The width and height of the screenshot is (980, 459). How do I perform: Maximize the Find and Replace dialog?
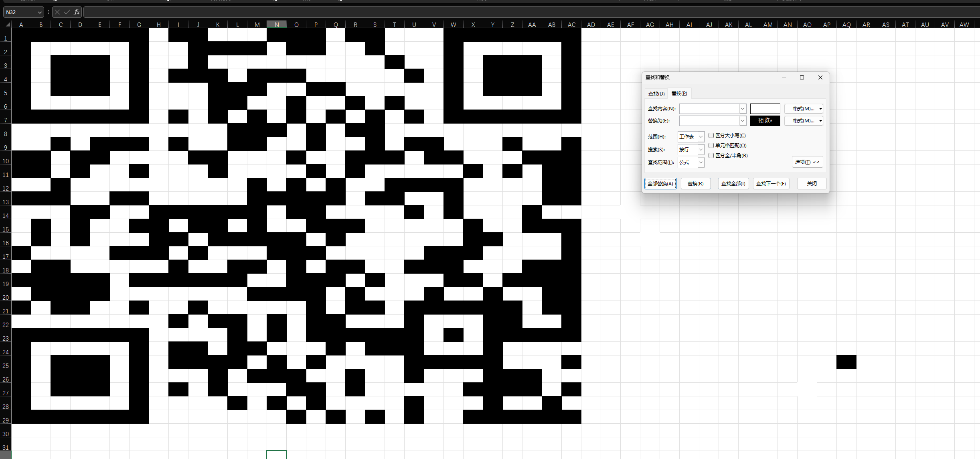point(802,77)
